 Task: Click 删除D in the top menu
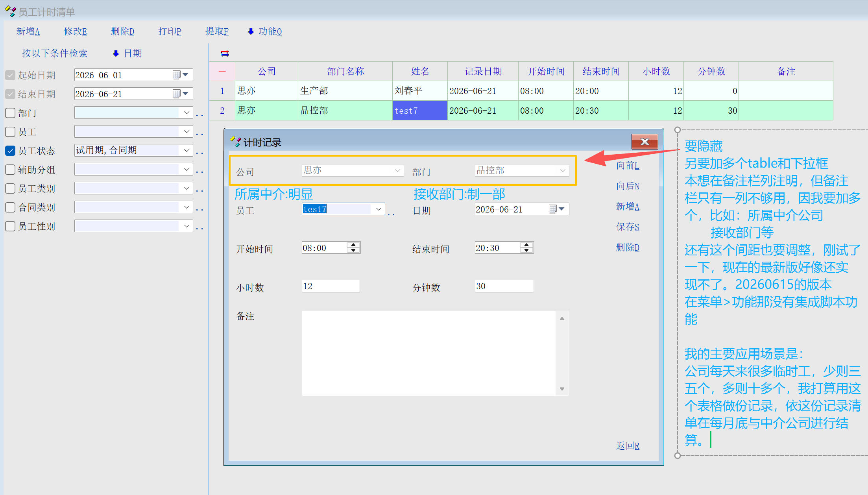click(123, 31)
